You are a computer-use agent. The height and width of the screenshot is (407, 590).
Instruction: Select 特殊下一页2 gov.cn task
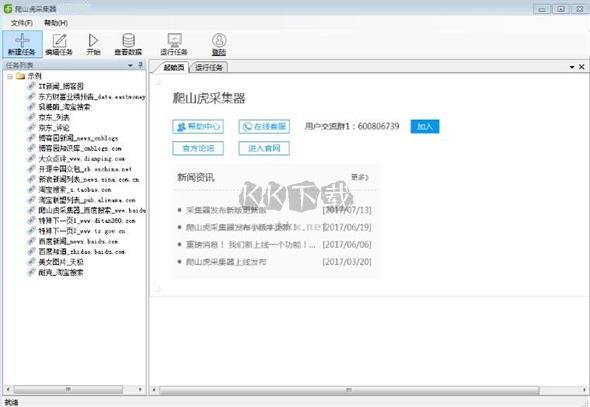(x=82, y=231)
